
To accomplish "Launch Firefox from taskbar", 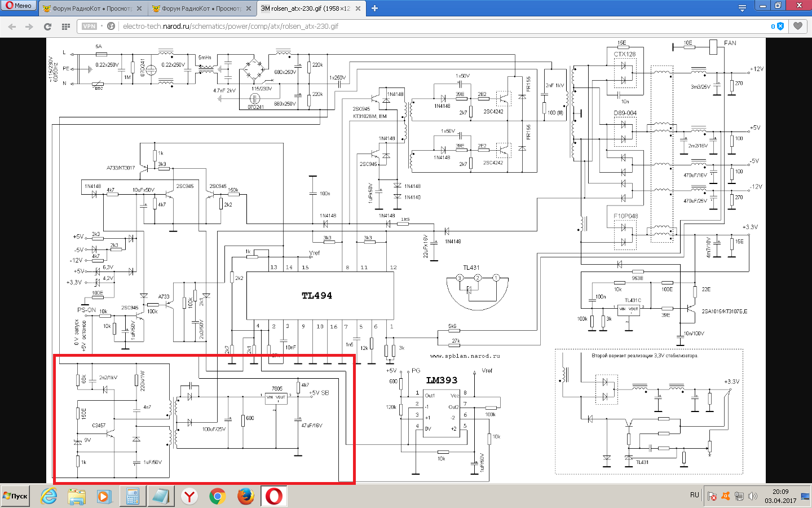I will tap(245, 496).
